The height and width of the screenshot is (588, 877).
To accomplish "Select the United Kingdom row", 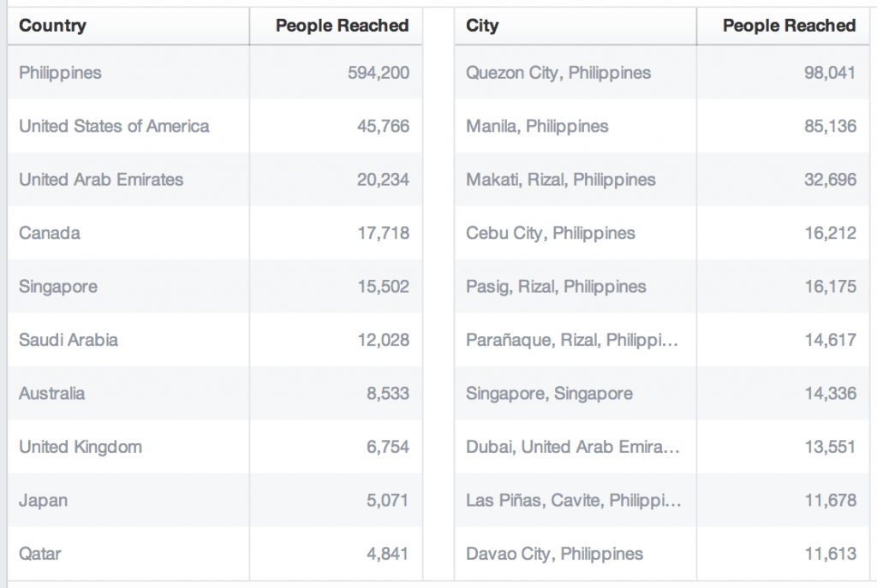I will point(81,447).
